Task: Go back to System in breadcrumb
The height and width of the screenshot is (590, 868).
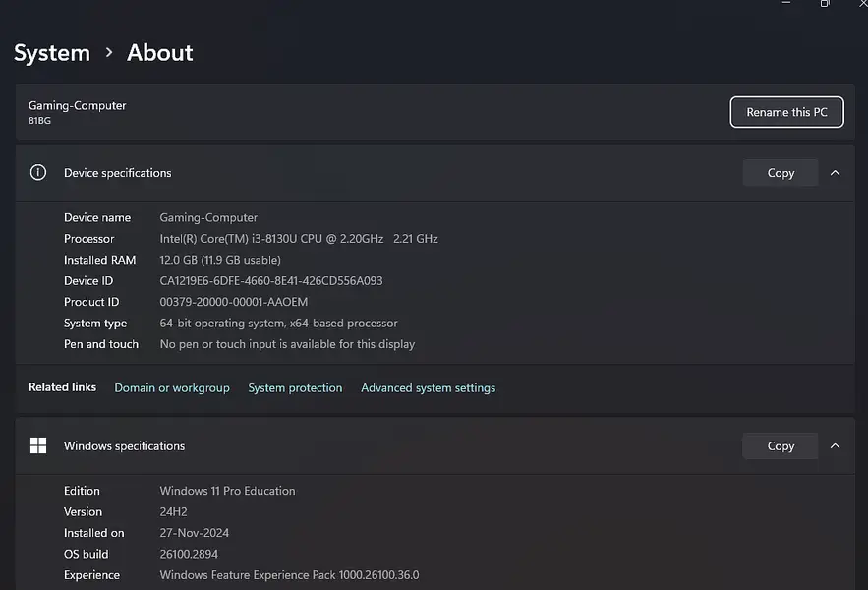Action: click(x=52, y=53)
